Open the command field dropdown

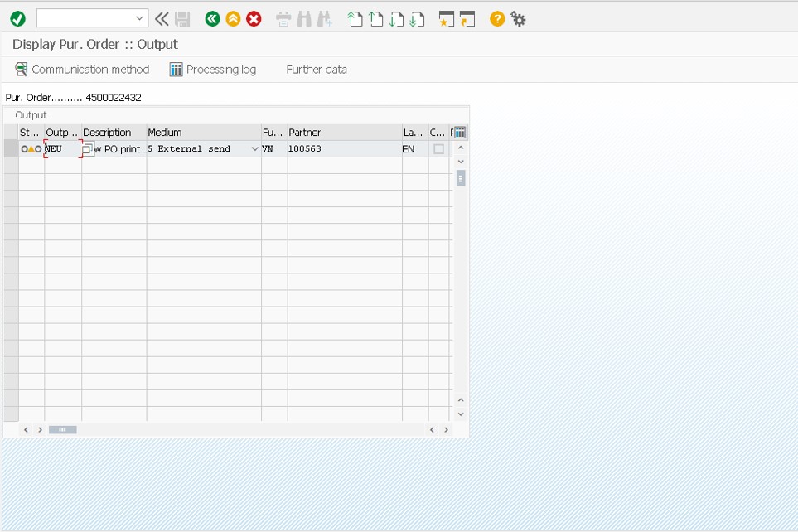[x=139, y=18]
